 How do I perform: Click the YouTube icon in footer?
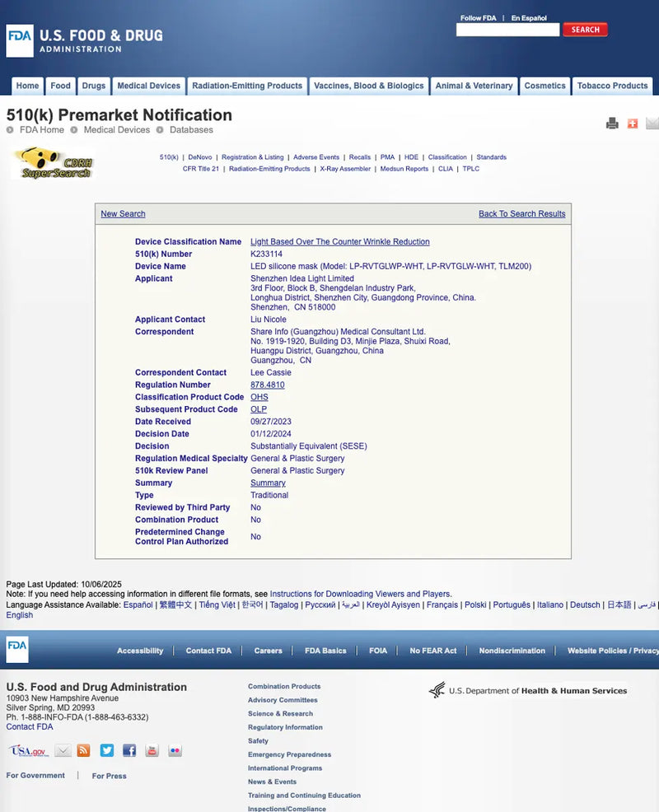tap(152, 750)
